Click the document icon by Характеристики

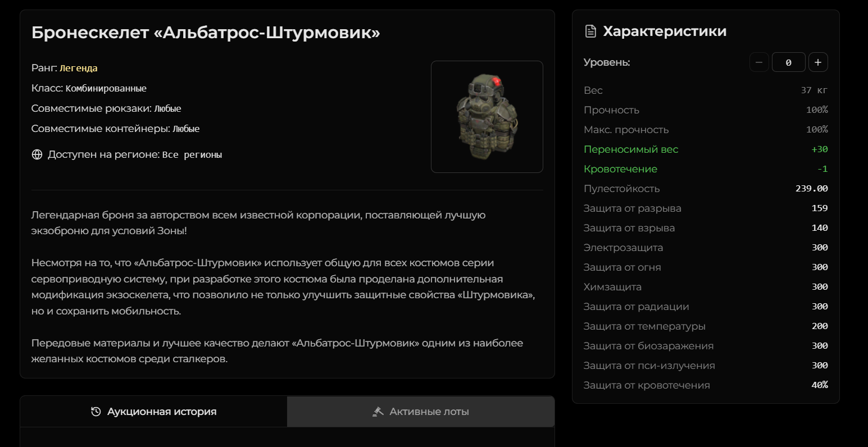pyautogui.click(x=590, y=31)
